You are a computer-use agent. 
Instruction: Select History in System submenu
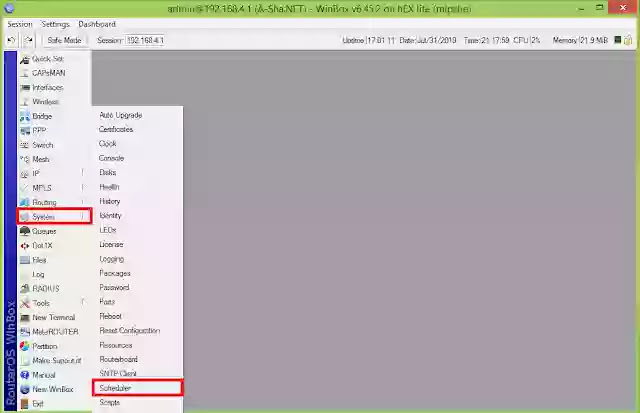138,201
